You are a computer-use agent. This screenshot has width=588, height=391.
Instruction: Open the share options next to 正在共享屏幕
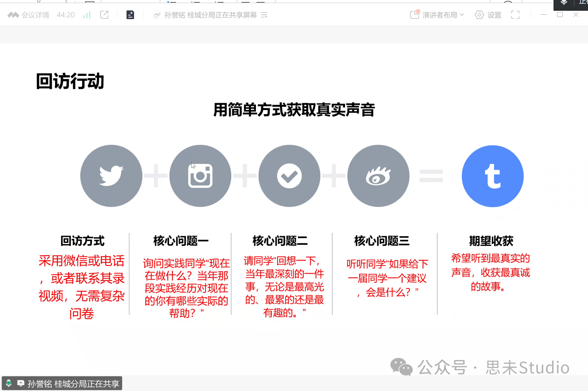pyautogui.click(x=264, y=15)
